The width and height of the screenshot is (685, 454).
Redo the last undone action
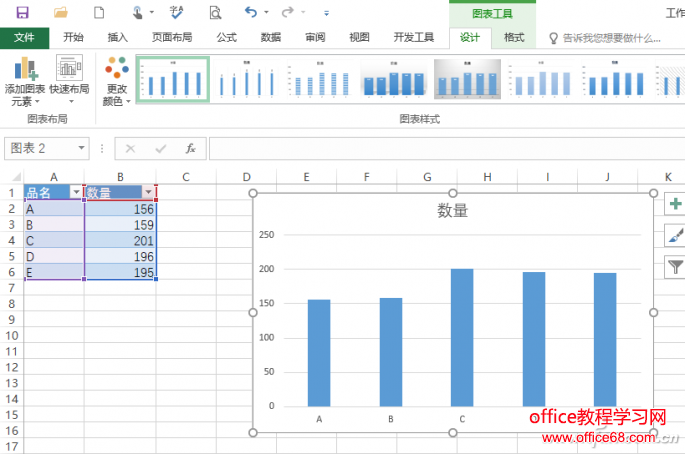click(287, 12)
